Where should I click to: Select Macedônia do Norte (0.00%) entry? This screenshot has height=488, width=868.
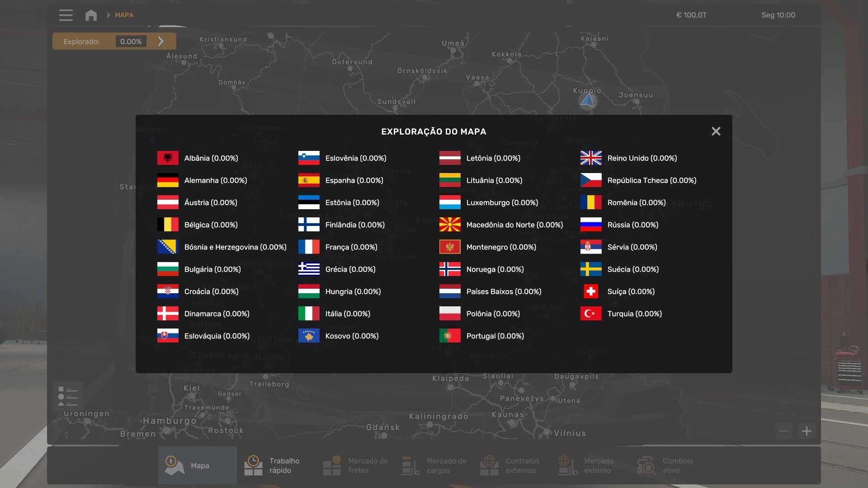[x=501, y=225]
